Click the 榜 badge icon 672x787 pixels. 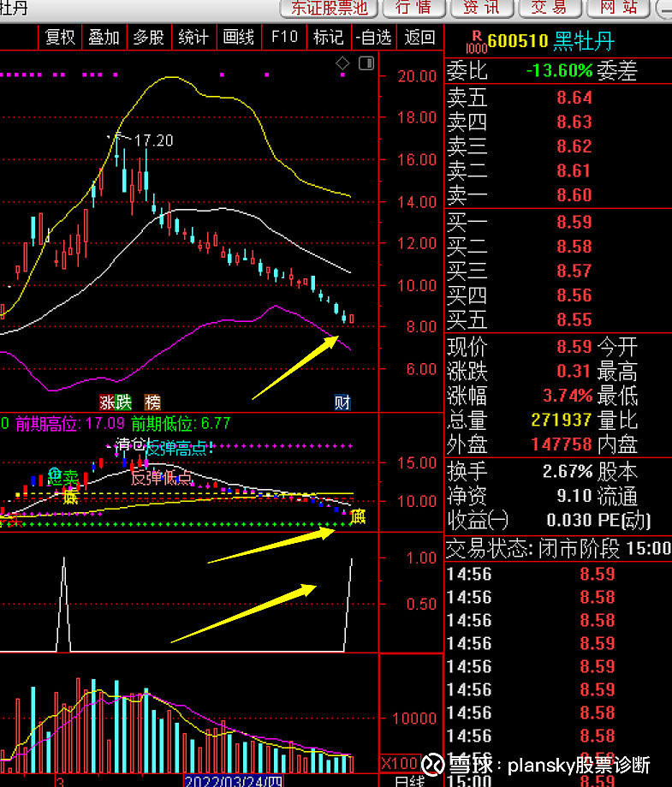click(152, 402)
